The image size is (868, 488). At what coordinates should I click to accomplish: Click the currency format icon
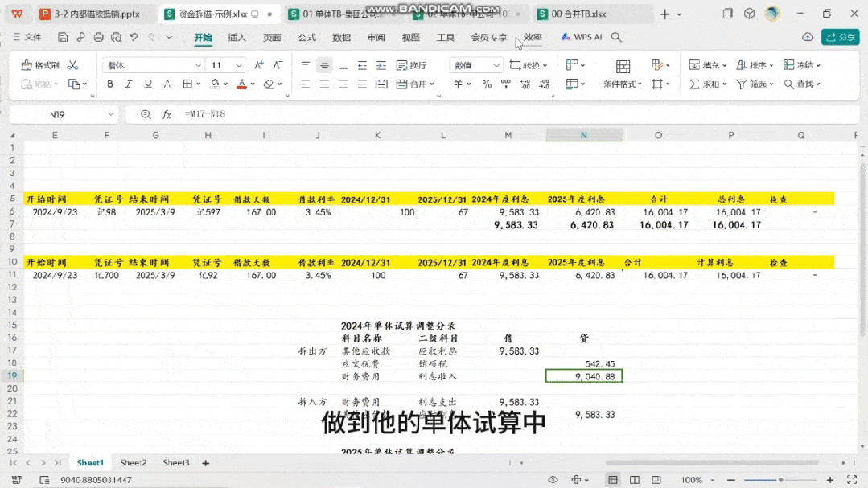(x=459, y=84)
